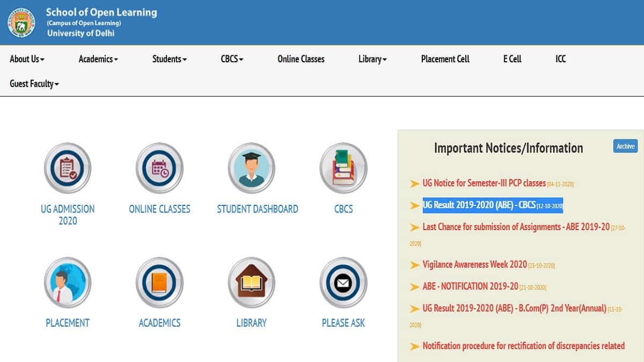
Task: Click the date [12-10-2020] in highlighted notice
Action: (550, 206)
